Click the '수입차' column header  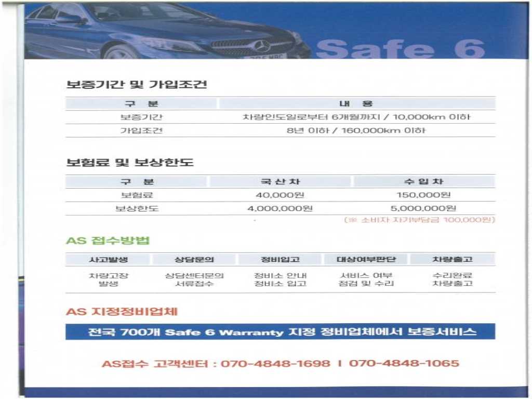424,182
